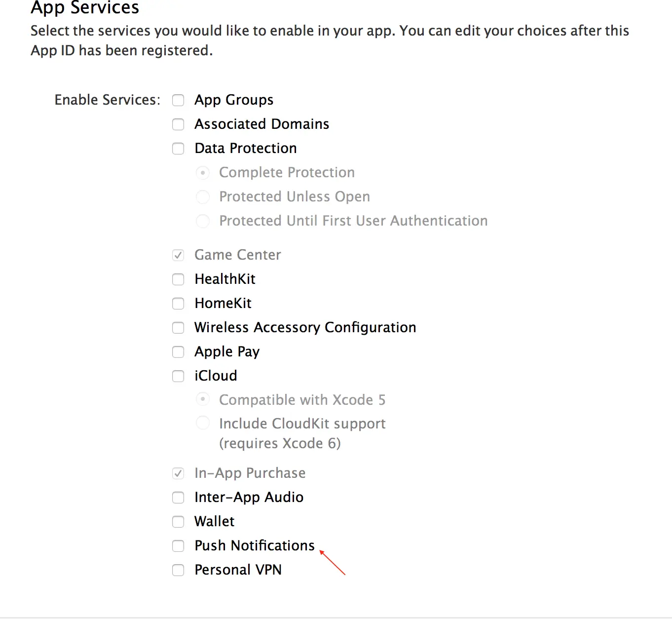Choose Protected Unless Open radio button
Viewport: 672px width, 619px height.
(203, 197)
